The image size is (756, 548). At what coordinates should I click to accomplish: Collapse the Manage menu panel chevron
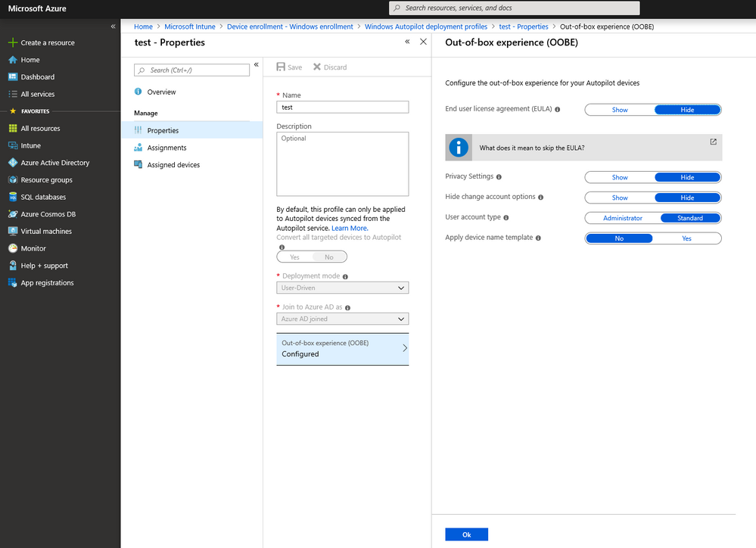click(256, 64)
